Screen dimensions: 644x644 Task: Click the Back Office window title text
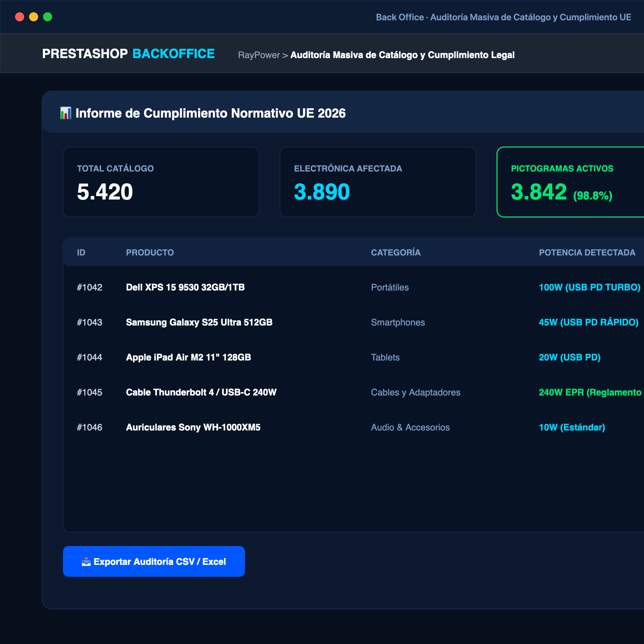tap(504, 17)
